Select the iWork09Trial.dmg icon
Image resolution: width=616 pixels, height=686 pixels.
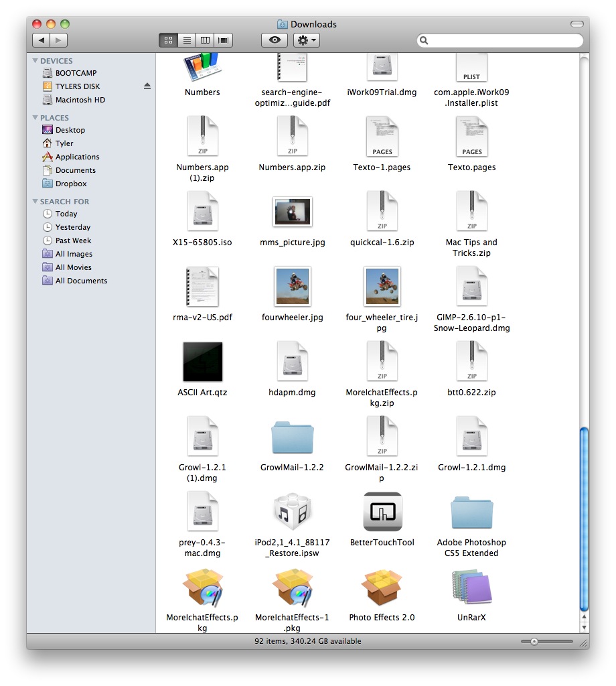click(x=382, y=67)
